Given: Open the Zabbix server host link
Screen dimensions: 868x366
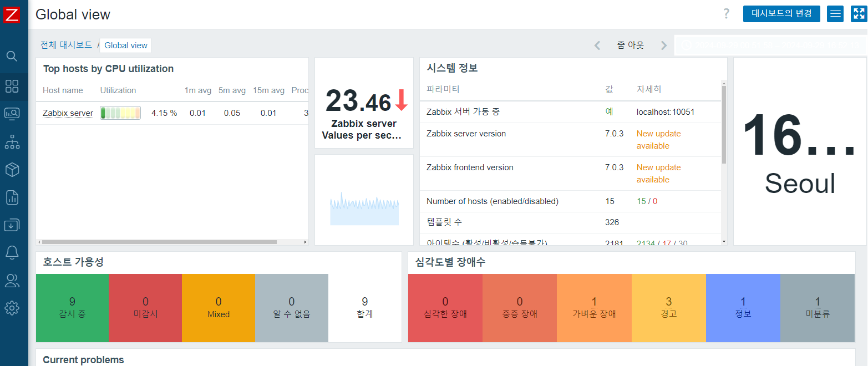Looking at the screenshot, I should click(x=68, y=113).
